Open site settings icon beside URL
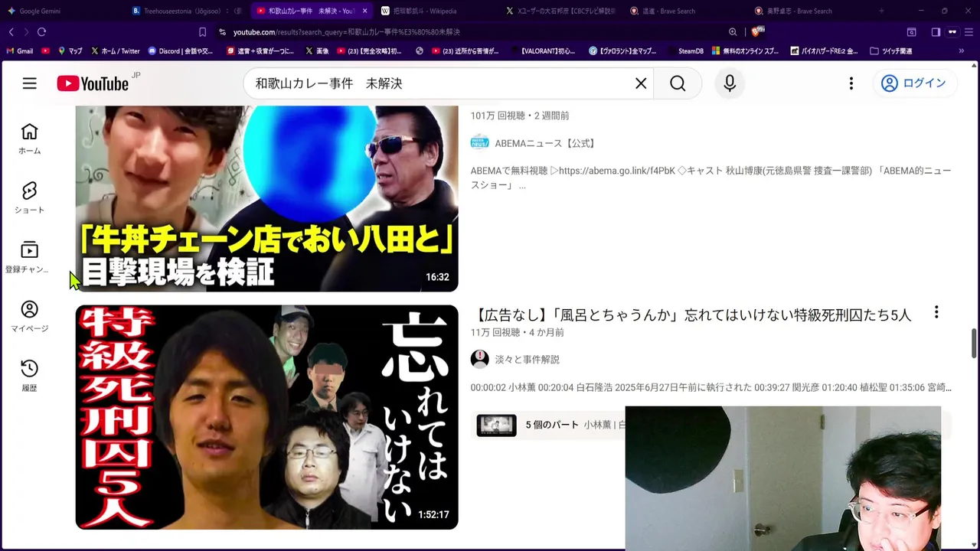The width and height of the screenshot is (980, 551). (222, 32)
